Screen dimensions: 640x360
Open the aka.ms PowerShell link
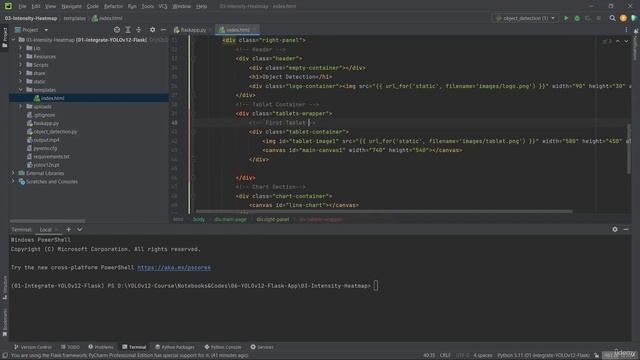[x=174, y=268]
